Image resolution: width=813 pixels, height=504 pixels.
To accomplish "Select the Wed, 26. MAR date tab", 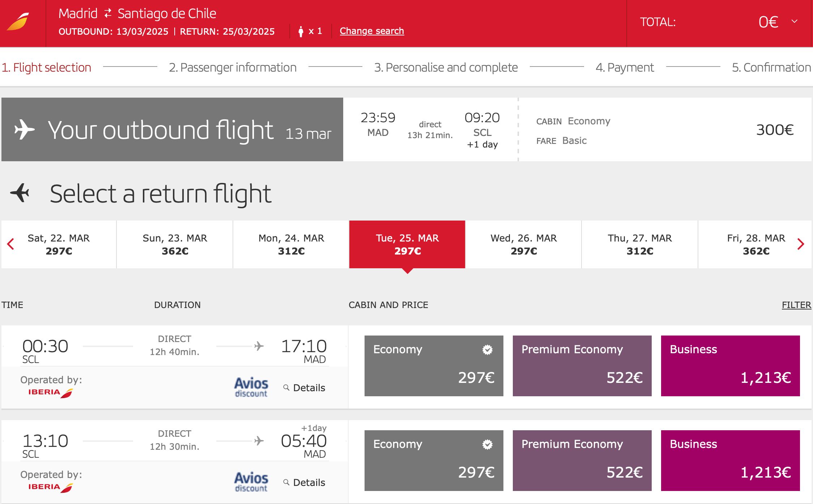I will pos(523,244).
